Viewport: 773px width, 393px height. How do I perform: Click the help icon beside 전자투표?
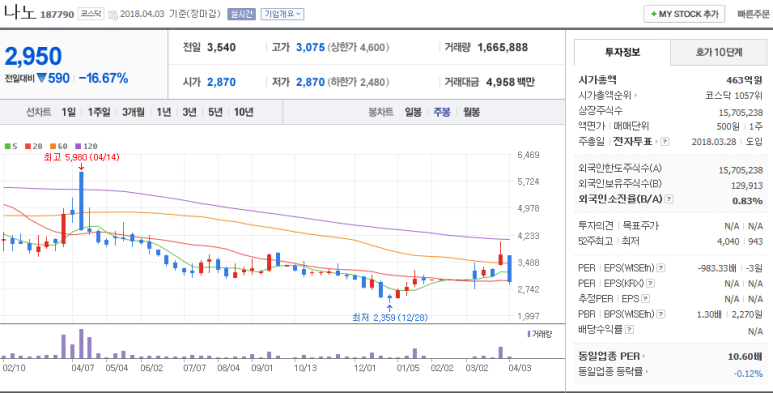click(665, 142)
